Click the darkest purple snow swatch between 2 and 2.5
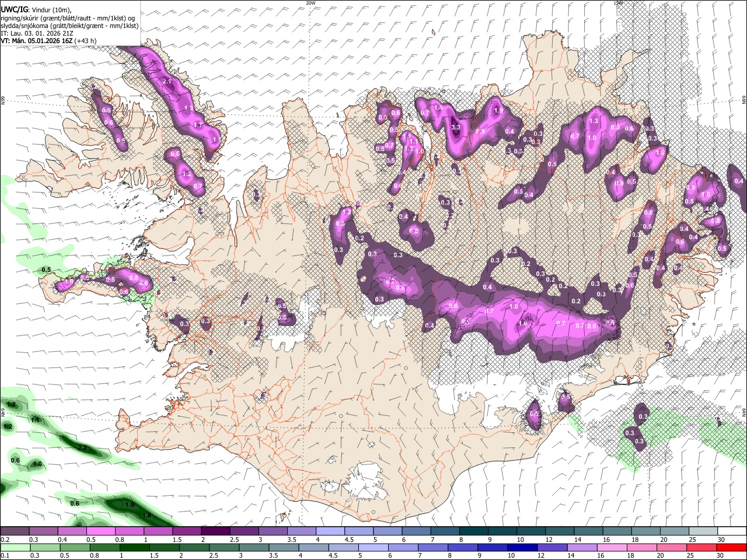This screenshot has width=747, height=560. point(215,531)
